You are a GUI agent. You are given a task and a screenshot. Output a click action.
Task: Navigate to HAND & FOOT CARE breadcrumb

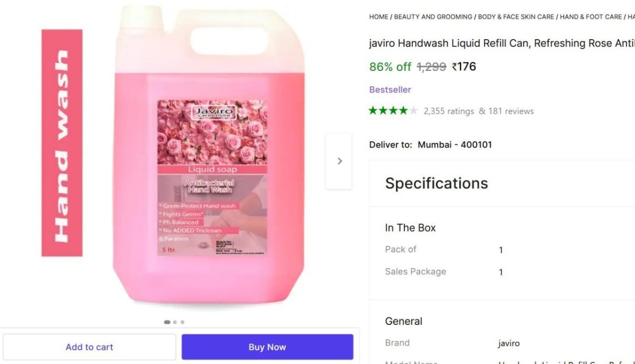click(x=591, y=17)
